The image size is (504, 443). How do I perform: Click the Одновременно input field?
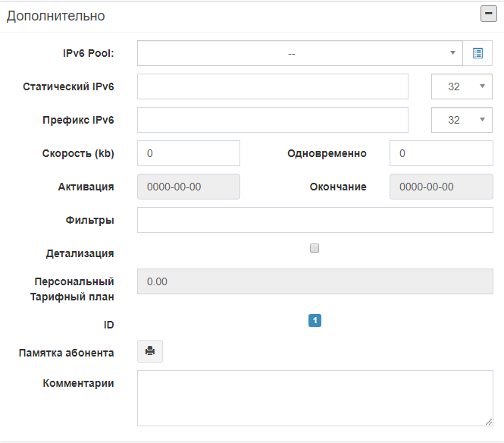tap(441, 153)
